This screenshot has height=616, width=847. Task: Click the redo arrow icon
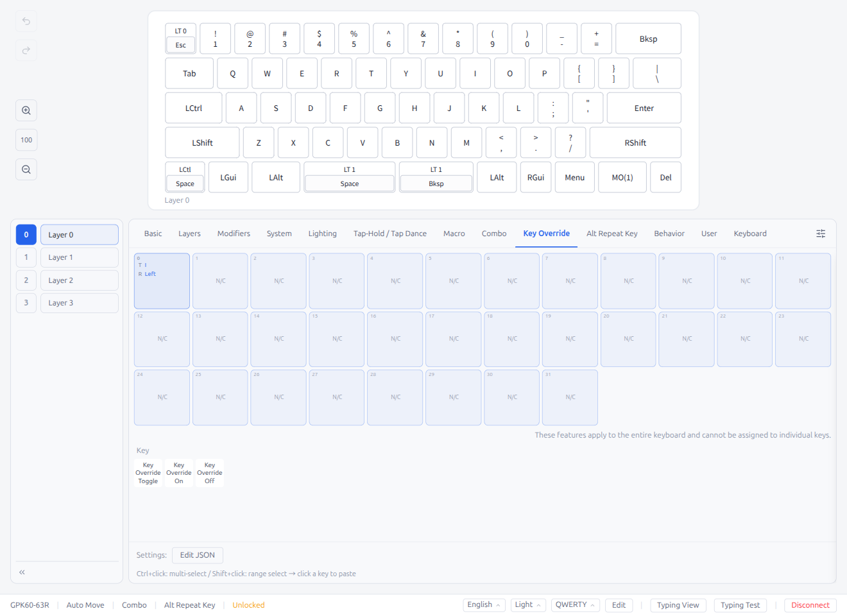coord(26,50)
